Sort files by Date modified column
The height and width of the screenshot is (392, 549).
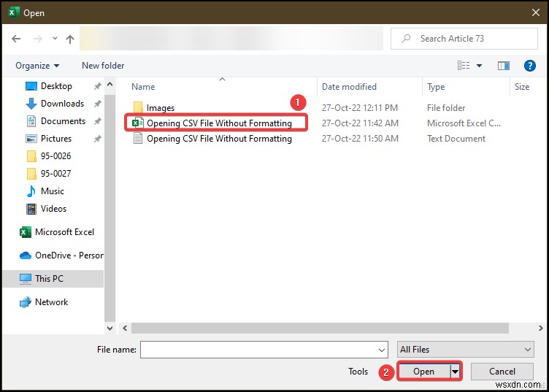[349, 87]
